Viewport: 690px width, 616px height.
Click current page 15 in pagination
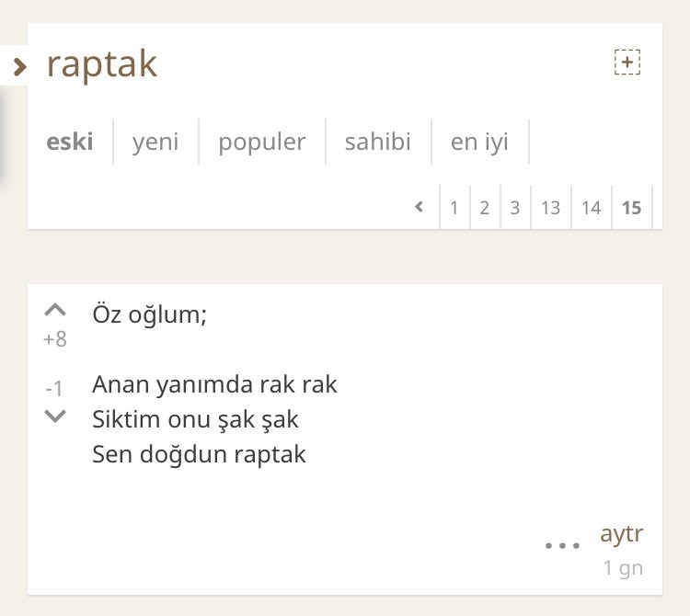point(631,208)
